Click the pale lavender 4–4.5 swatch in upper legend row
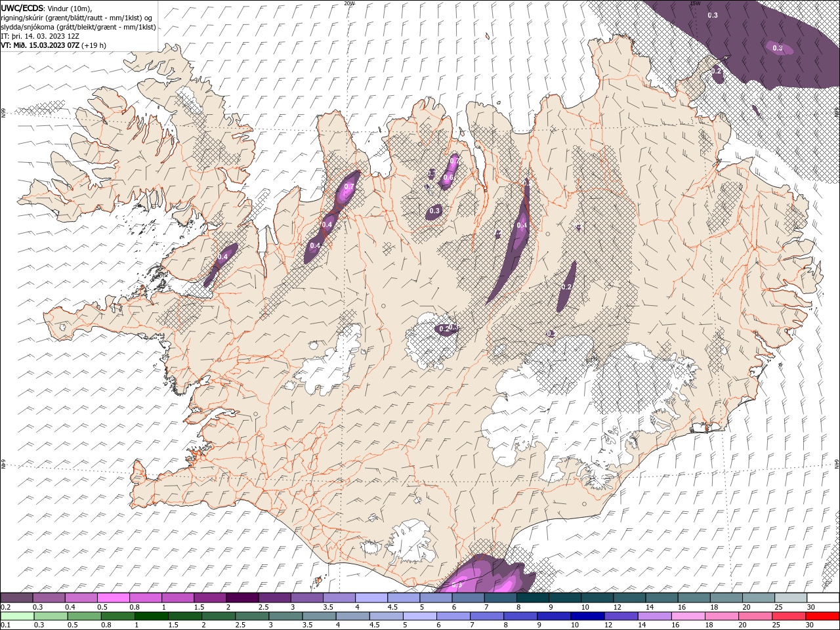 point(371,598)
